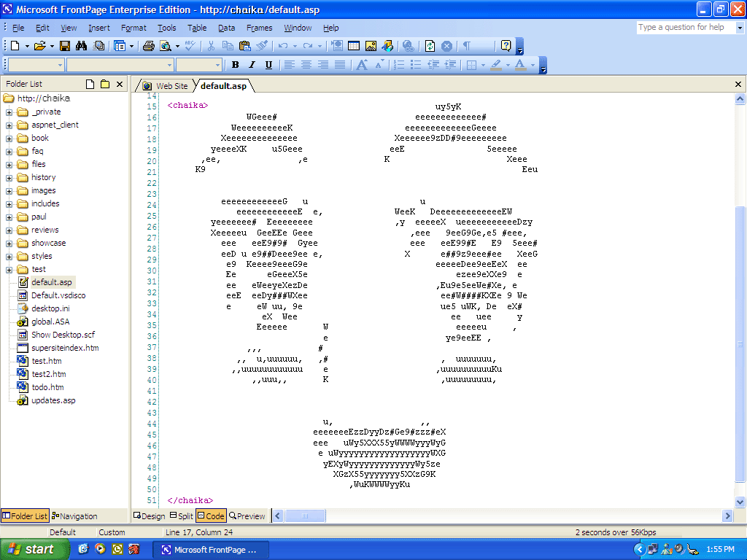Click the Print toolbar icon
The image size is (747, 560).
[x=149, y=46]
